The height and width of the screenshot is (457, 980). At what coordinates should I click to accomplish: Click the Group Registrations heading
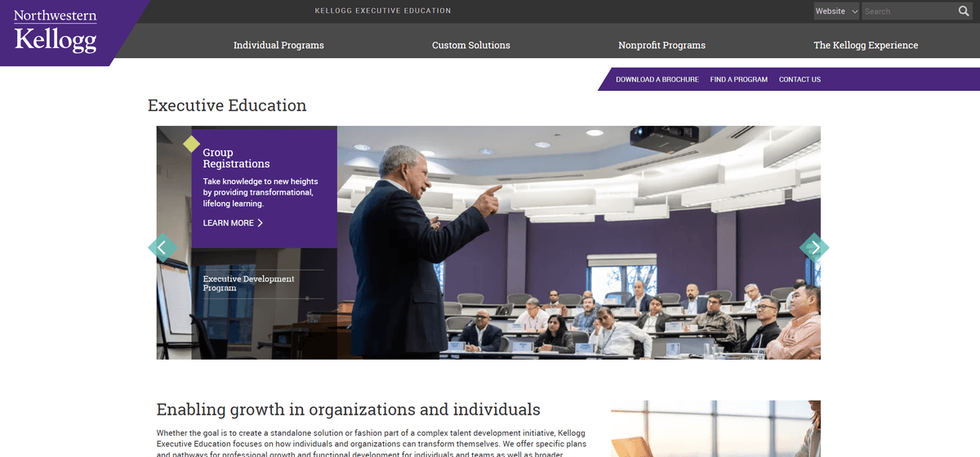[236, 159]
